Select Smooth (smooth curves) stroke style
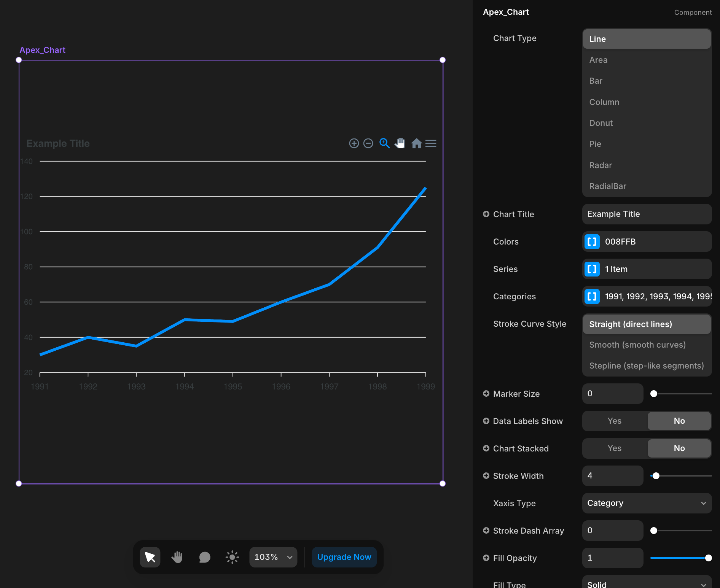This screenshot has height=588, width=720. pos(637,345)
